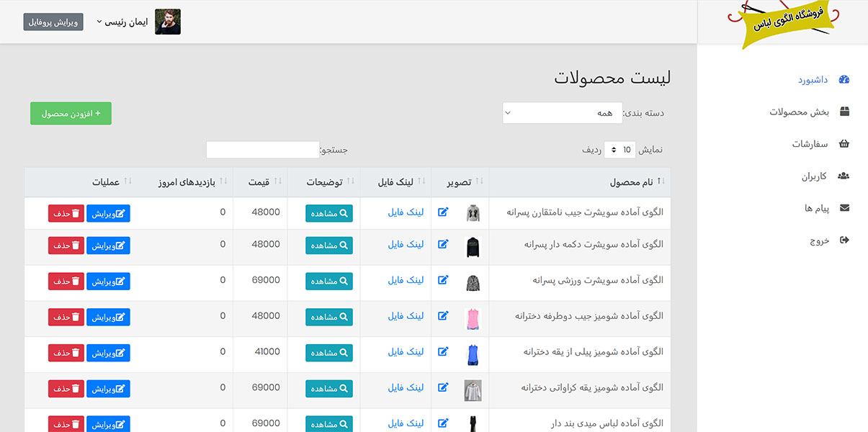
Task: Click the messages envelope icon
Action: click(844, 208)
